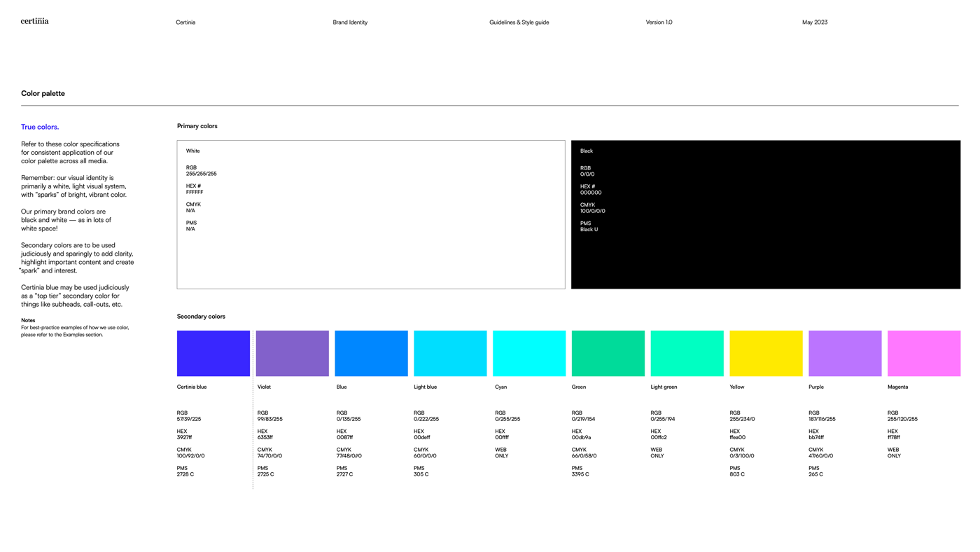The height and width of the screenshot is (552, 980).
Task: Click Cyan HEX value '00ffff'
Action: click(x=502, y=437)
